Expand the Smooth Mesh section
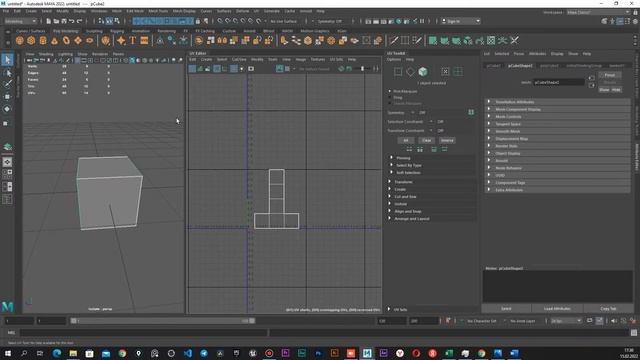 point(558,131)
